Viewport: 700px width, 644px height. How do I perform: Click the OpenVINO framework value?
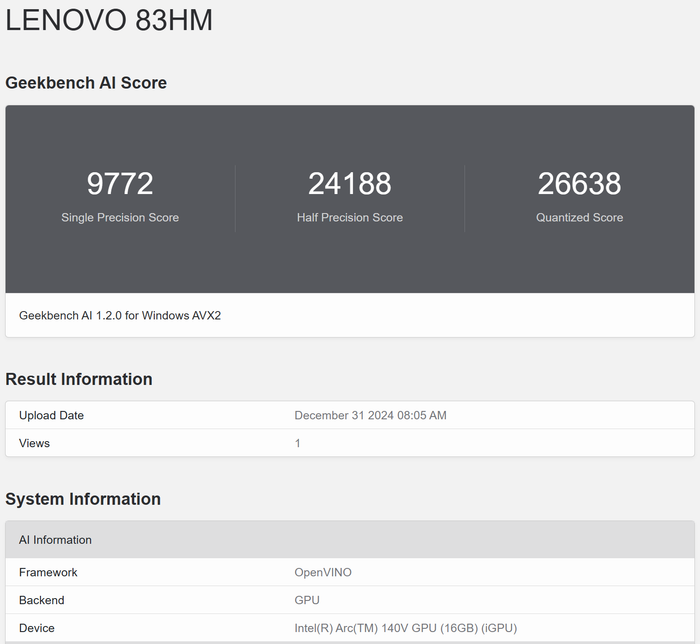pyautogui.click(x=323, y=572)
